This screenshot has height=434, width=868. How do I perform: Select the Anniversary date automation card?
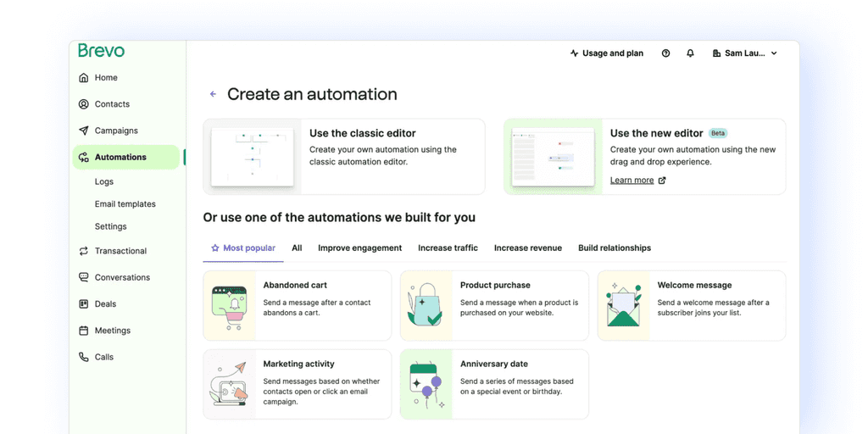[494, 384]
